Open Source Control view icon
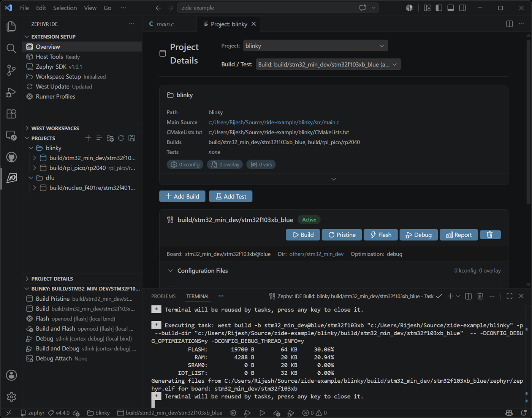 pyautogui.click(x=11, y=70)
